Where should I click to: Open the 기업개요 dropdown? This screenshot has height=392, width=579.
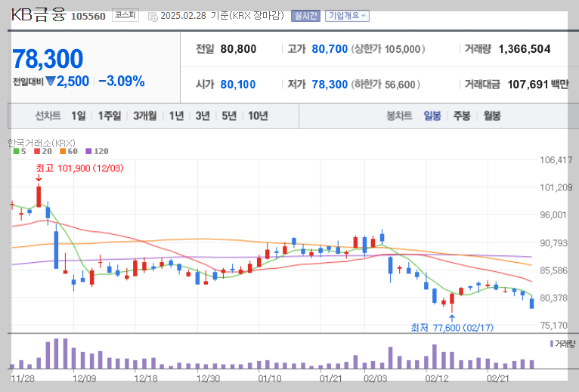click(x=347, y=16)
